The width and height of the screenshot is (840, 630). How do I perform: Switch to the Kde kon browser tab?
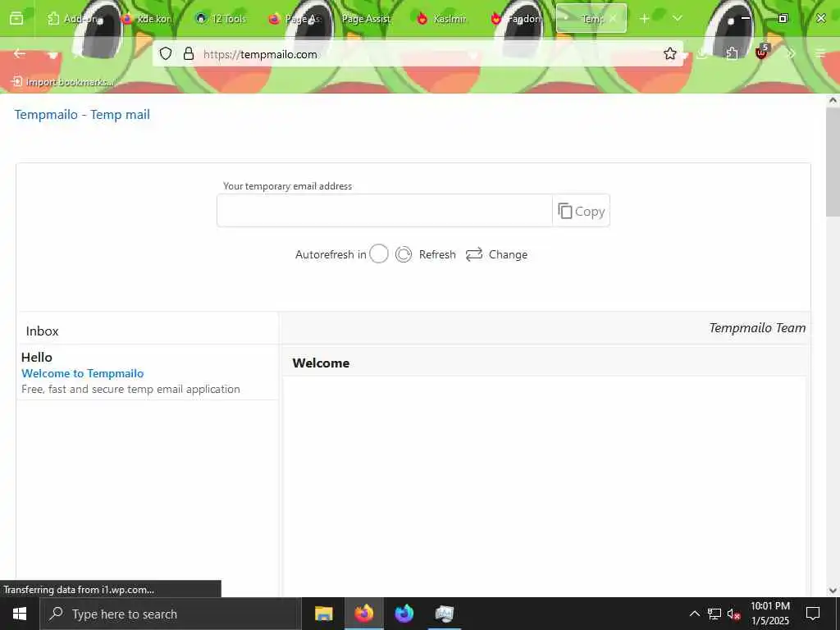[148, 19]
